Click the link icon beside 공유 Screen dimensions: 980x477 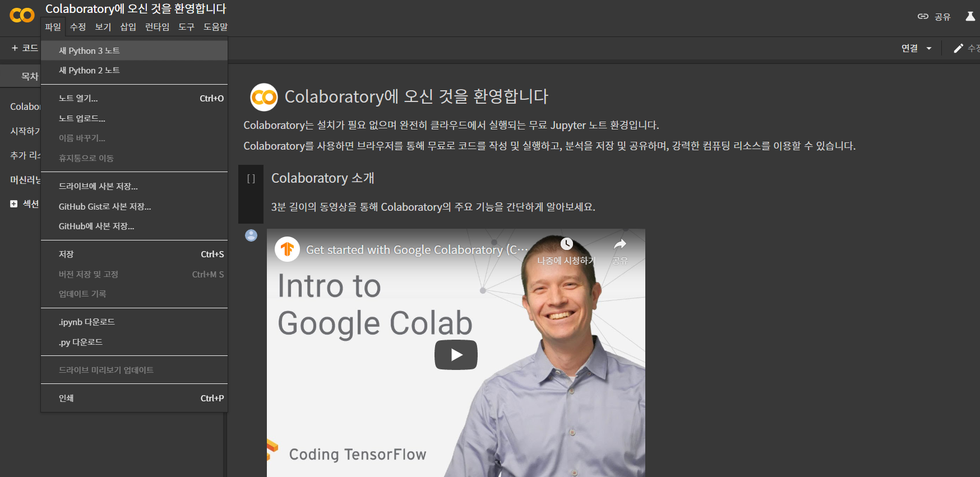pos(923,16)
